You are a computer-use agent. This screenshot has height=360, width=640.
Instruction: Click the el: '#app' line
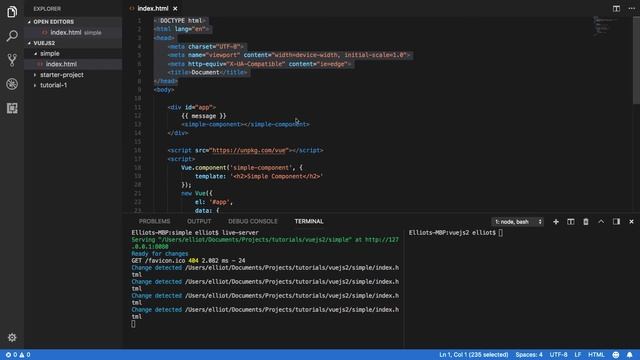pyautogui.click(x=213, y=202)
